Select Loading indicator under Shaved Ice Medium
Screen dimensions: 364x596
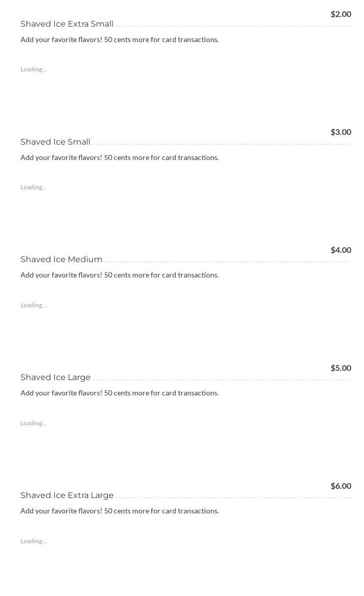(x=33, y=305)
